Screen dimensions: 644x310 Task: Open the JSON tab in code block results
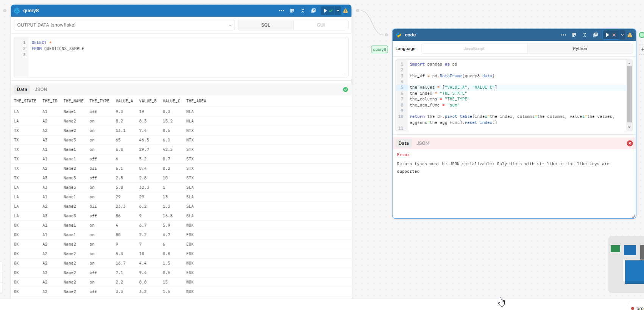click(x=423, y=143)
